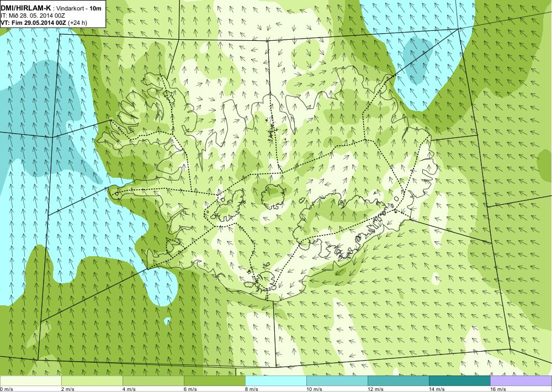Click the "0 m/s" legend label
The width and height of the screenshot is (552, 392).
pyautogui.click(x=7, y=389)
